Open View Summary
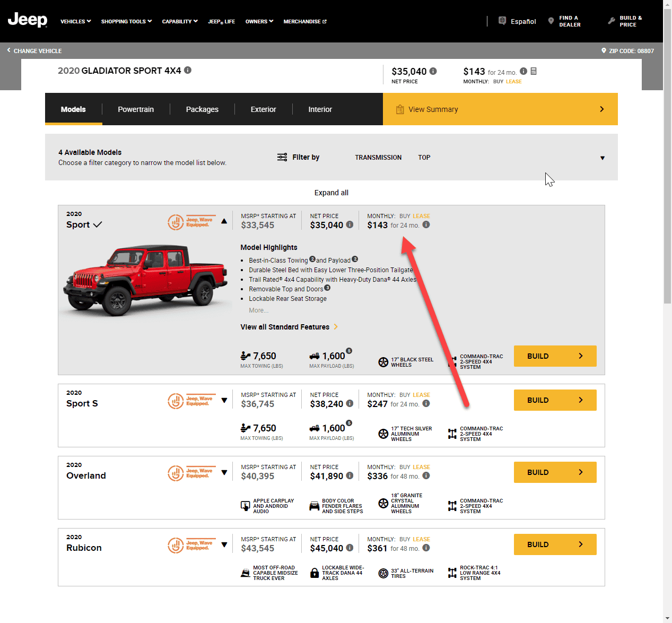Viewport: 672px width, 623px height. coord(500,109)
